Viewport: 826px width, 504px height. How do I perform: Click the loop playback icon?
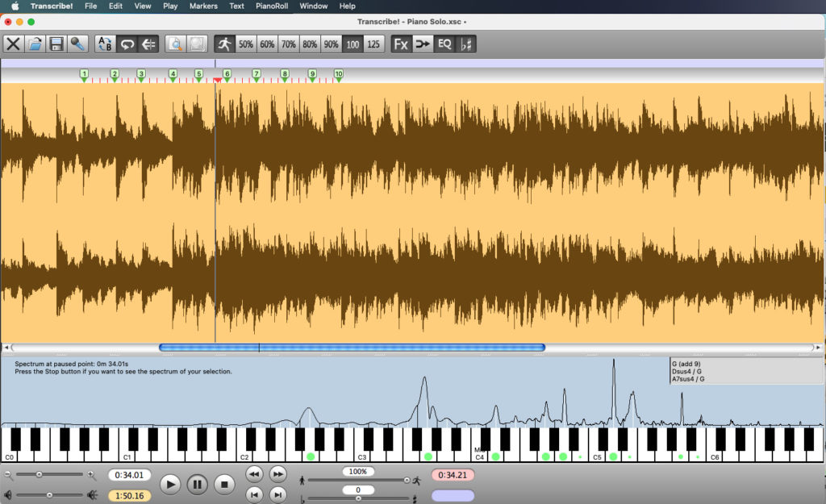[x=127, y=44]
